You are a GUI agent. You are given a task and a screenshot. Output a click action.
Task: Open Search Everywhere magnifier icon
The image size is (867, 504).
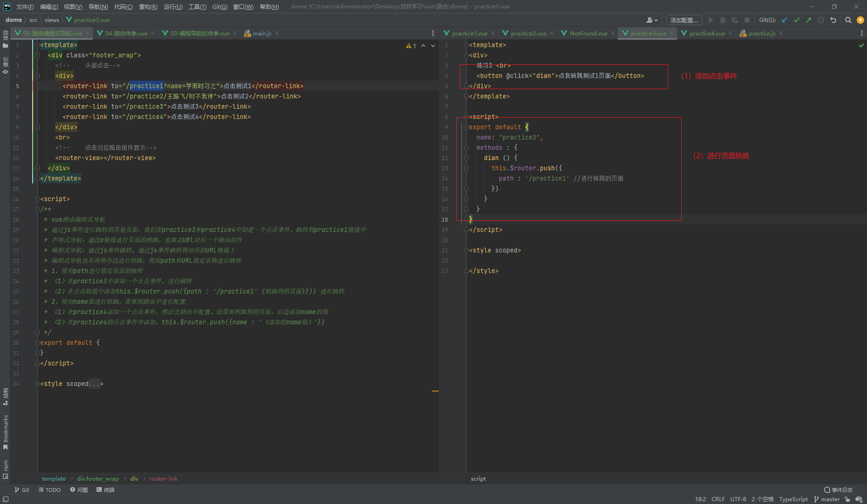click(x=848, y=20)
